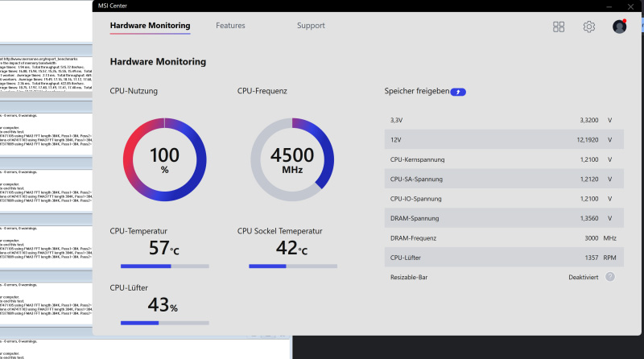Select the DRAM-Frequenz row
This screenshot has width=644, height=359.
[x=504, y=237]
